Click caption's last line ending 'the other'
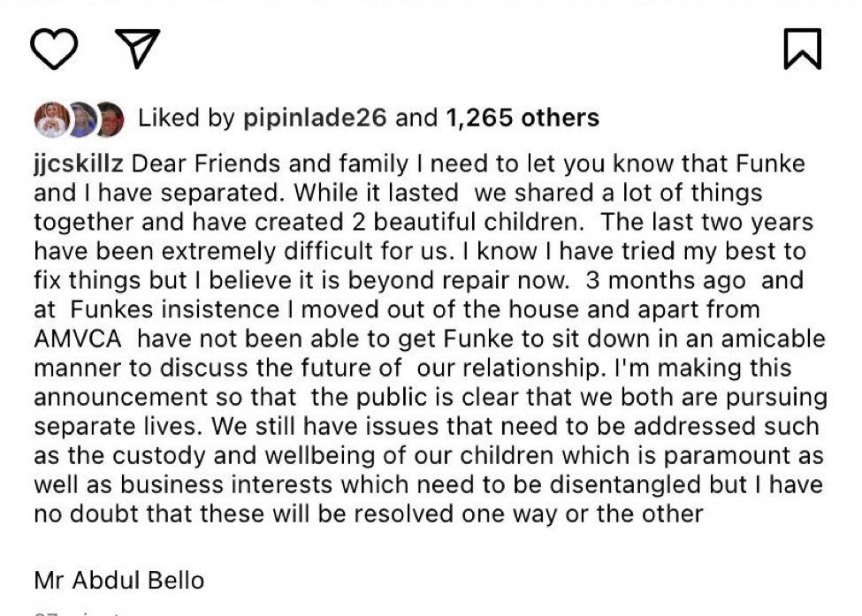 click(369, 514)
